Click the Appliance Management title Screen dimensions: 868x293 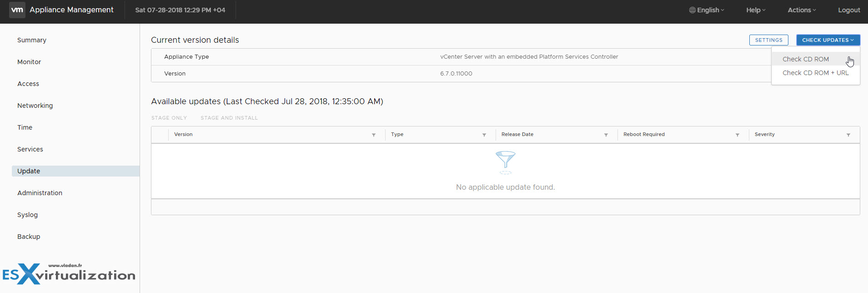(x=71, y=10)
